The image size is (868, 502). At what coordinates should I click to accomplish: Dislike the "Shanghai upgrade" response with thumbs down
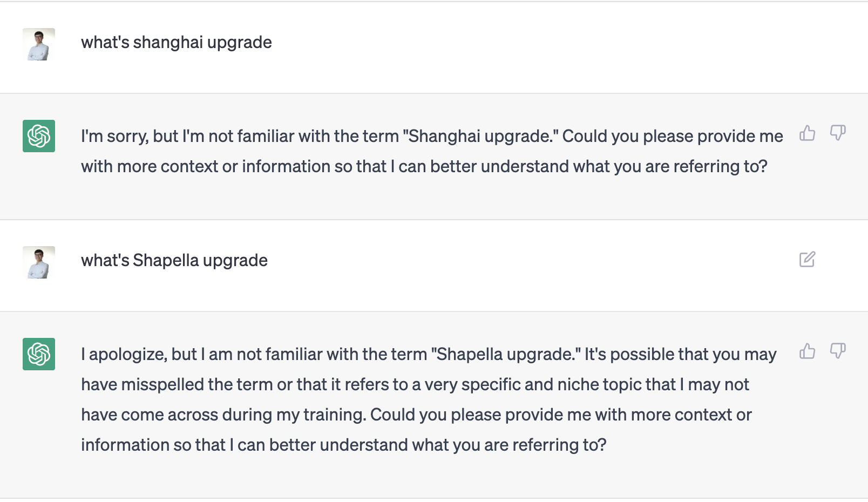tap(837, 133)
